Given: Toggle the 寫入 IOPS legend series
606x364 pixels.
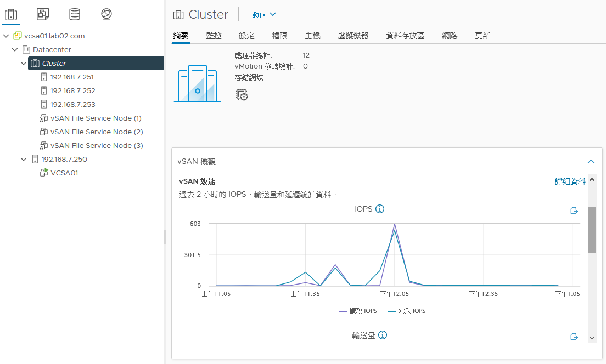Looking at the screenshot, I should coord(407,311).
